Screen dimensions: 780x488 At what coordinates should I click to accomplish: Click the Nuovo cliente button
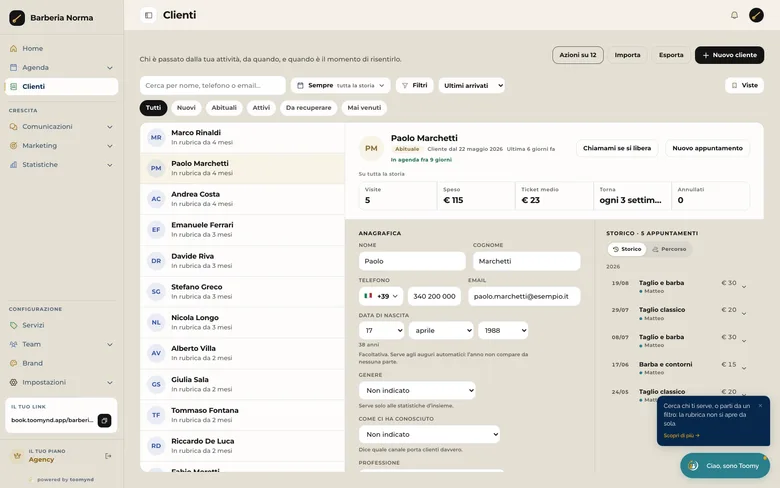[x=729, y=55]
